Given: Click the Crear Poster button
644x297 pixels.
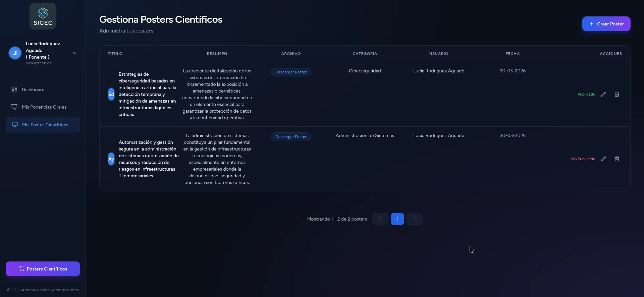Looking at the screenshot, I should [x=606, y=24].
